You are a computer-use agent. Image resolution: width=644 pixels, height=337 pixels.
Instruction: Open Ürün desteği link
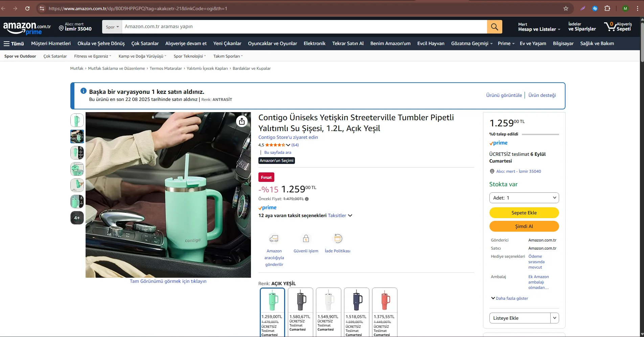(542, 95)
